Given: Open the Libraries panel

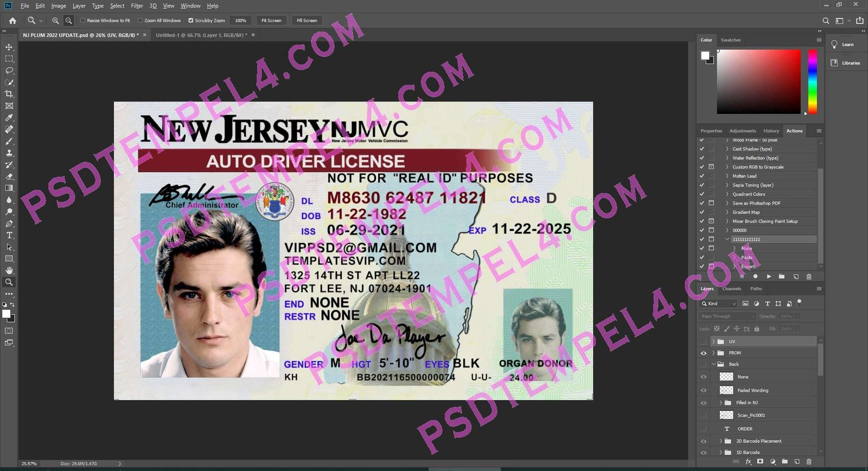Looking at the screenshot, I should [845, 63].
